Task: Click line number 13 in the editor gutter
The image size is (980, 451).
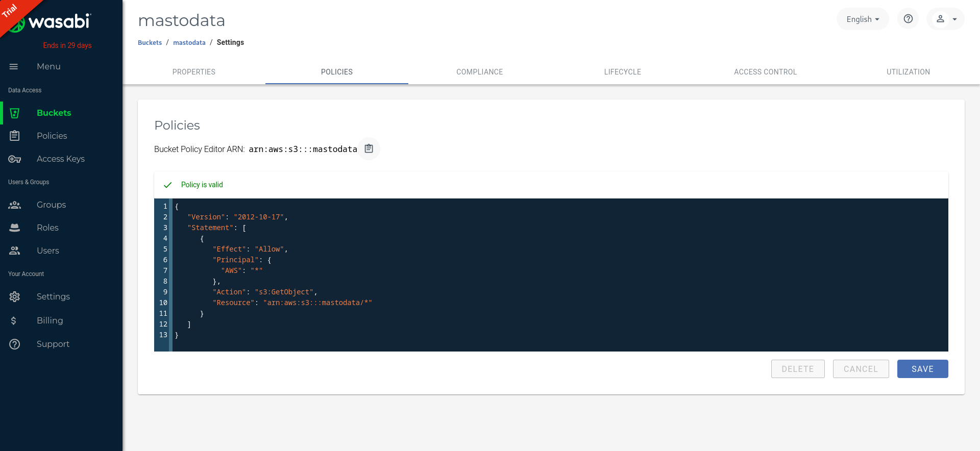Action: tap(163, 335)
